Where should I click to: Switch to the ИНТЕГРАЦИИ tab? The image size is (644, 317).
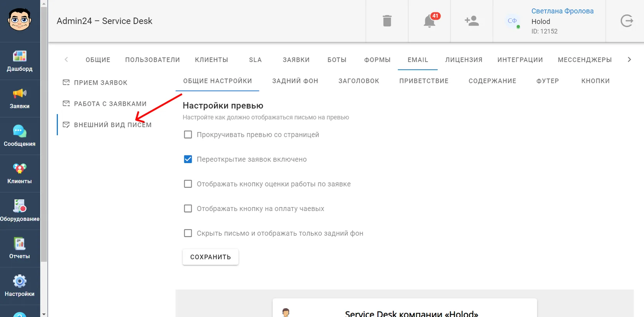coord(520,60)
